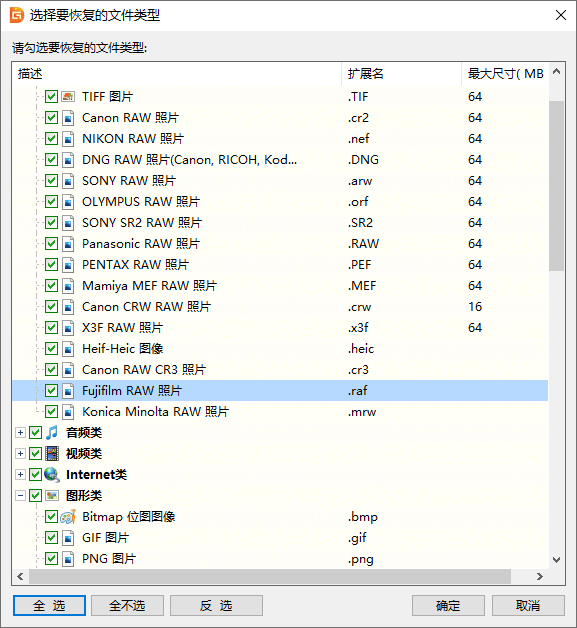Click the OLYMPUS RAW 照片 file icon
The height and width of the screenshot is (628, 577).
68,201
